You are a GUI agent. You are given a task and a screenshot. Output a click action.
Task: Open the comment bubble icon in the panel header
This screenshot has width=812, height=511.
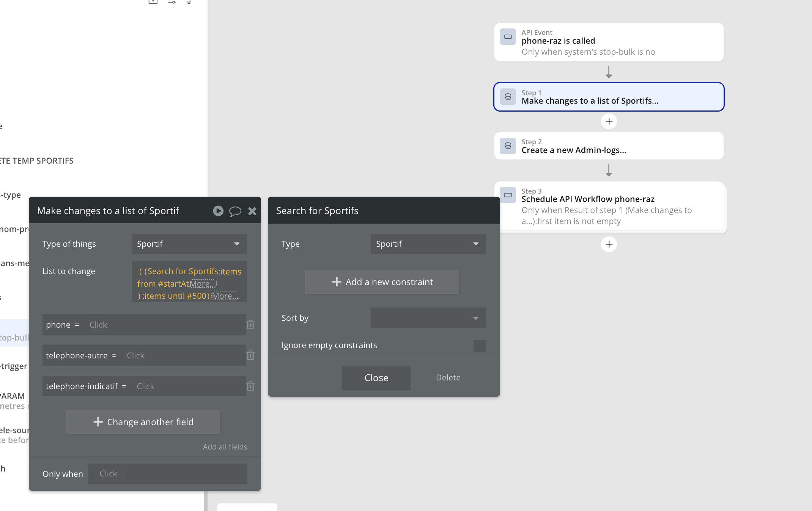click(x=235, y=211)
